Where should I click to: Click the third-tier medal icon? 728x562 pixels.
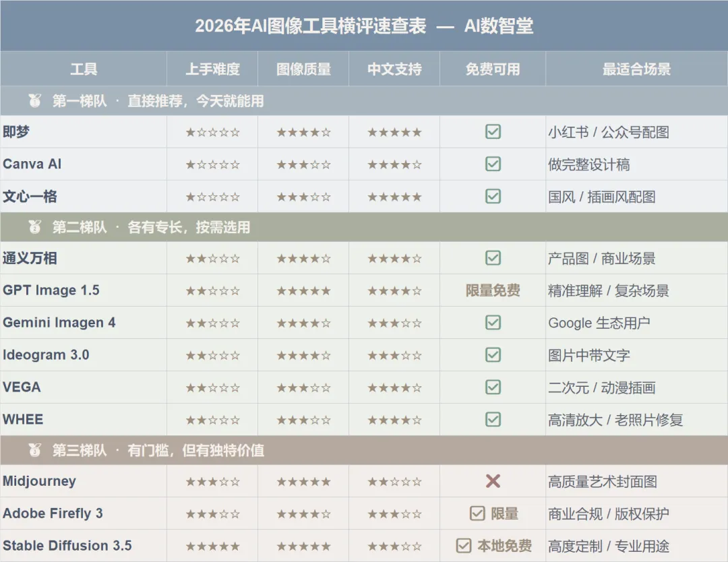[35, 450]
